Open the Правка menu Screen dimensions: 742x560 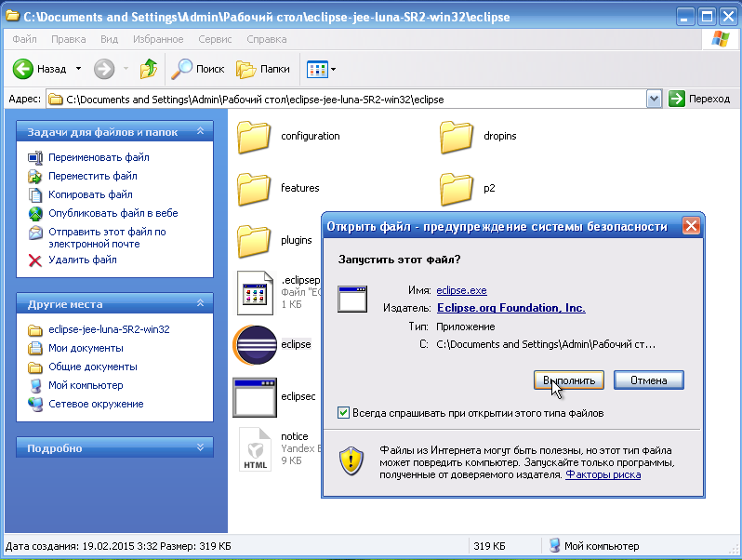pos(69,39)
